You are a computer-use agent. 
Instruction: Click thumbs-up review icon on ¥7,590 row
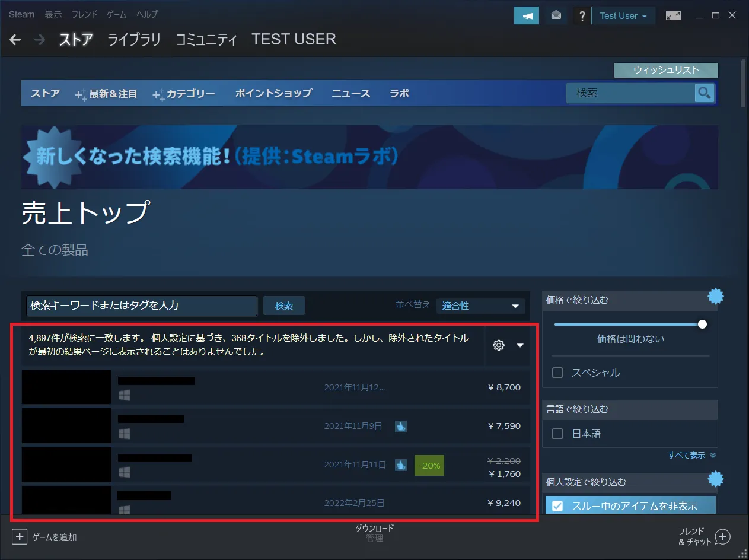(x=401, y=426)
